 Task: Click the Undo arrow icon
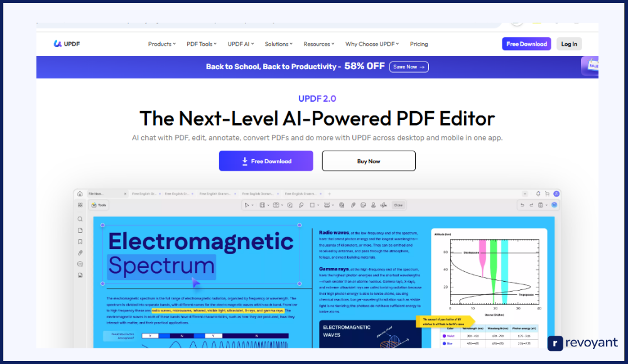pyautogui.click(x=522, y=205)
